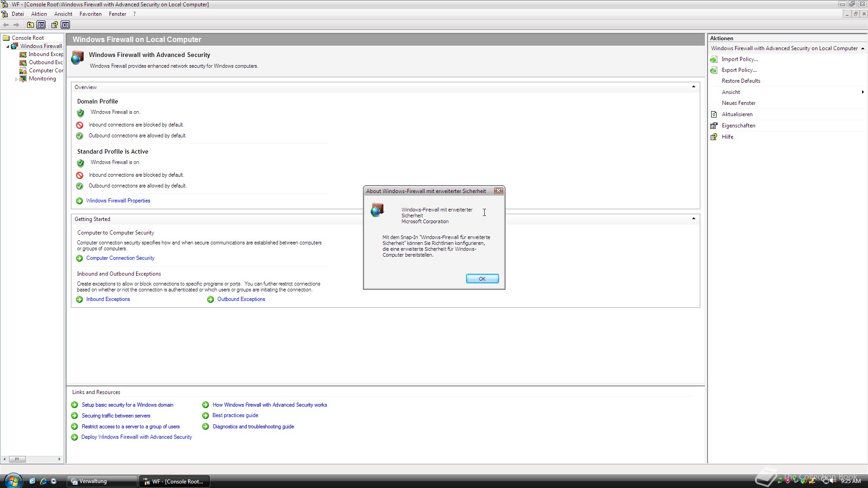Open Diagnostics and troubleshooting guide link
The image size is (868, 488).
coord(253,427)
